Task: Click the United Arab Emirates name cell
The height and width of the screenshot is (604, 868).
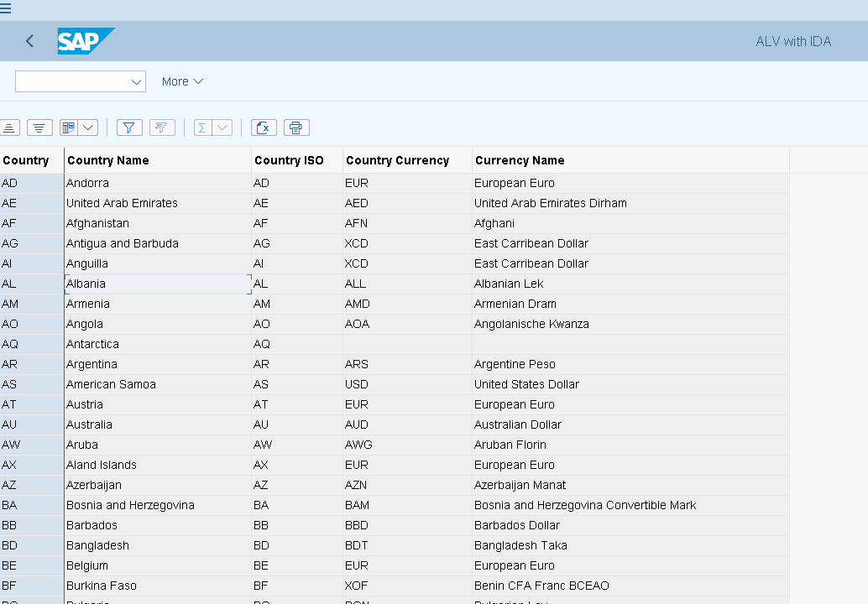Action: coord(158,203)
